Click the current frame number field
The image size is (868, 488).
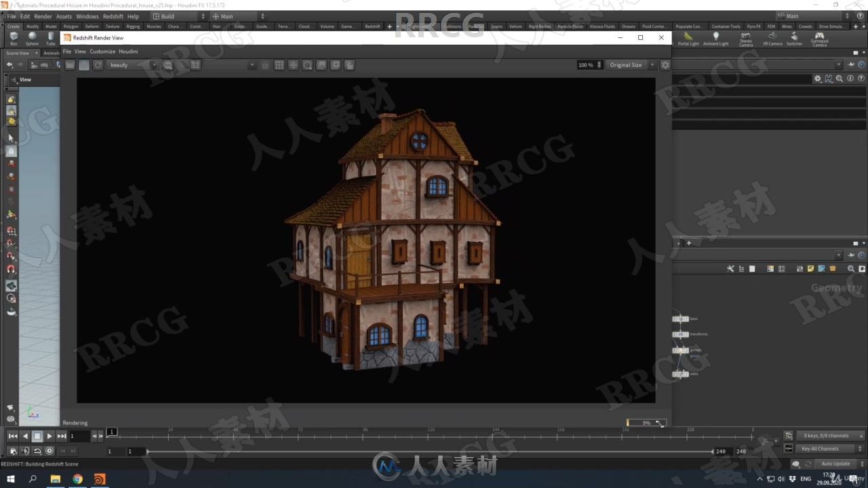(79, 436)
